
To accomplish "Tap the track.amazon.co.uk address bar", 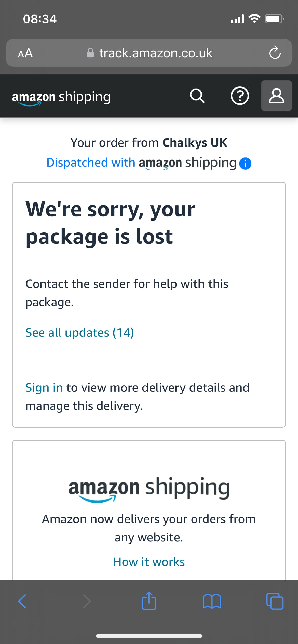I will 155,53.
